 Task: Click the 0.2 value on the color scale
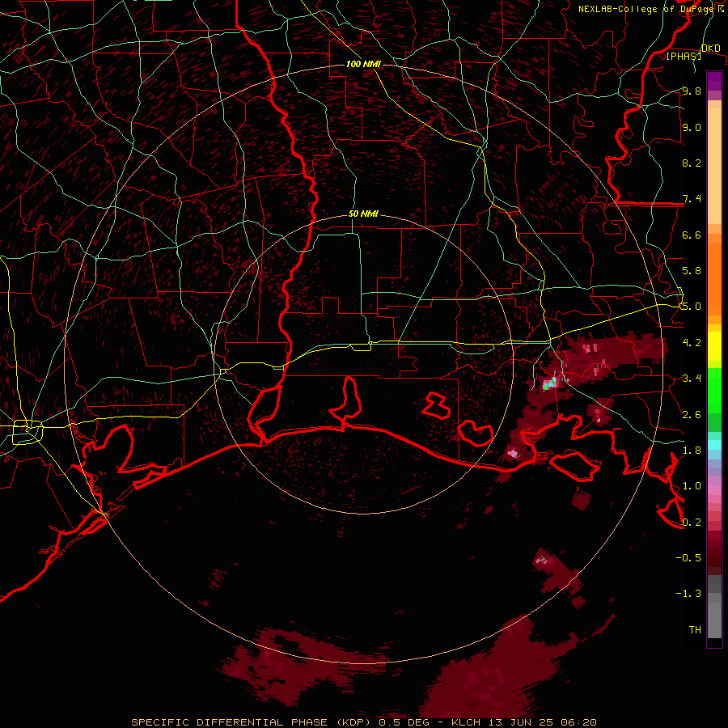click(x=692, y=522)
